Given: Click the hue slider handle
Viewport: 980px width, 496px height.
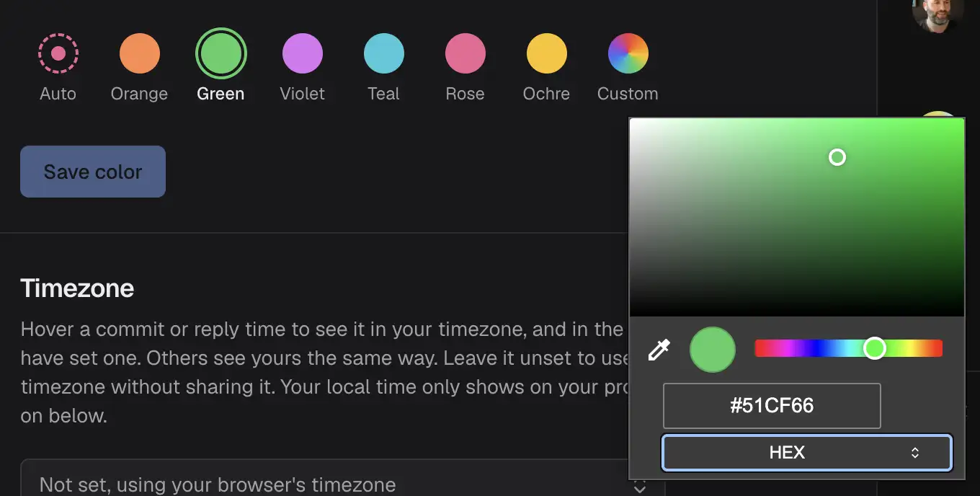Looking at the screenshot, I should (875, 349).
